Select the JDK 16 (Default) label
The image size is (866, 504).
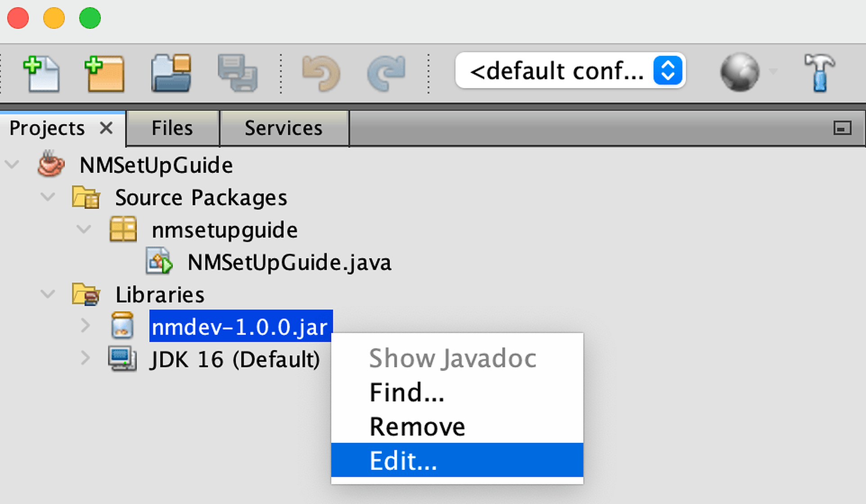point(235,359)
